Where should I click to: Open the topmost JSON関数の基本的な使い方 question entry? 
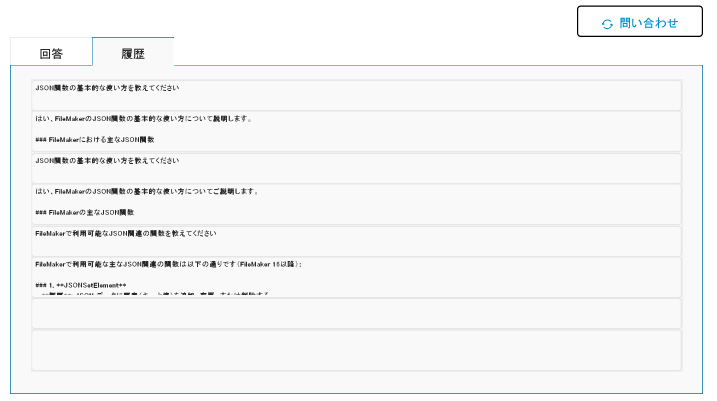107,88
